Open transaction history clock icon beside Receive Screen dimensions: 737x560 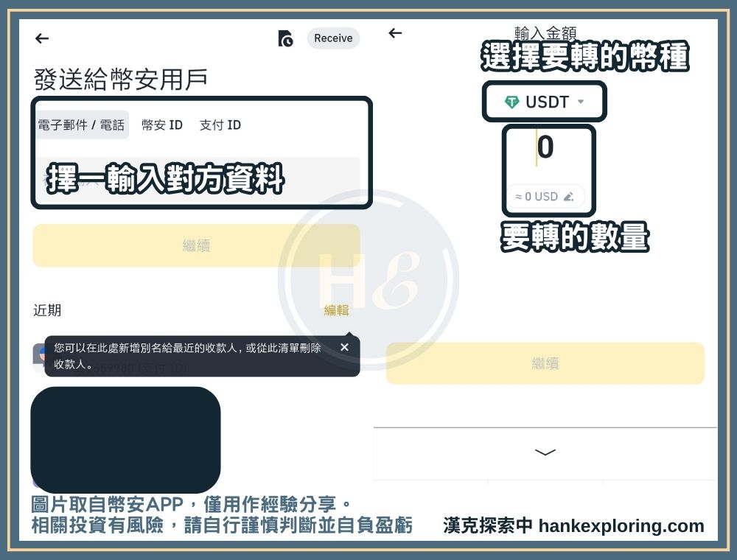coord(285,38)
